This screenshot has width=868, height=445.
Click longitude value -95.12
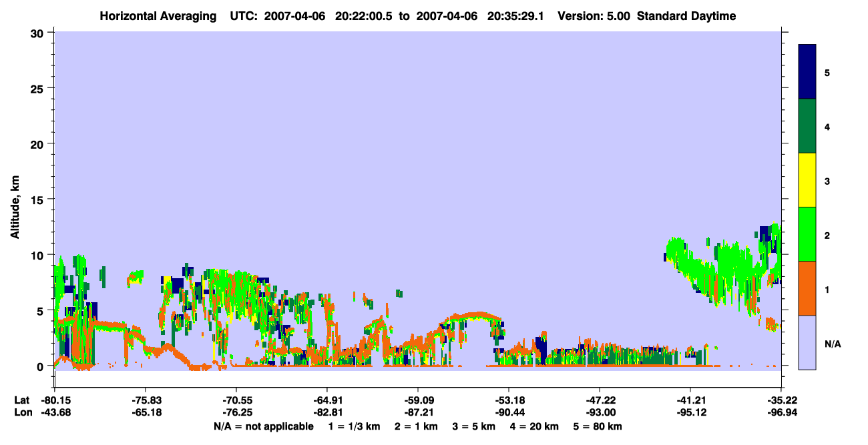[690, 412]
